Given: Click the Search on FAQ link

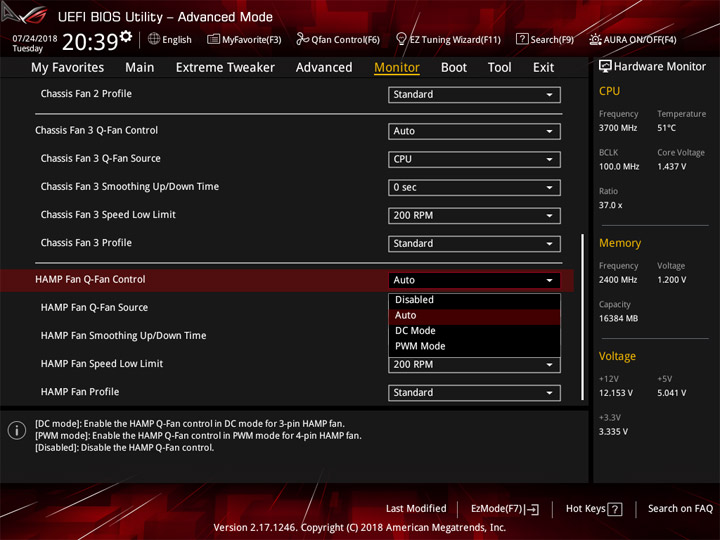Looking at the screenshot, I should coord(680,509).
